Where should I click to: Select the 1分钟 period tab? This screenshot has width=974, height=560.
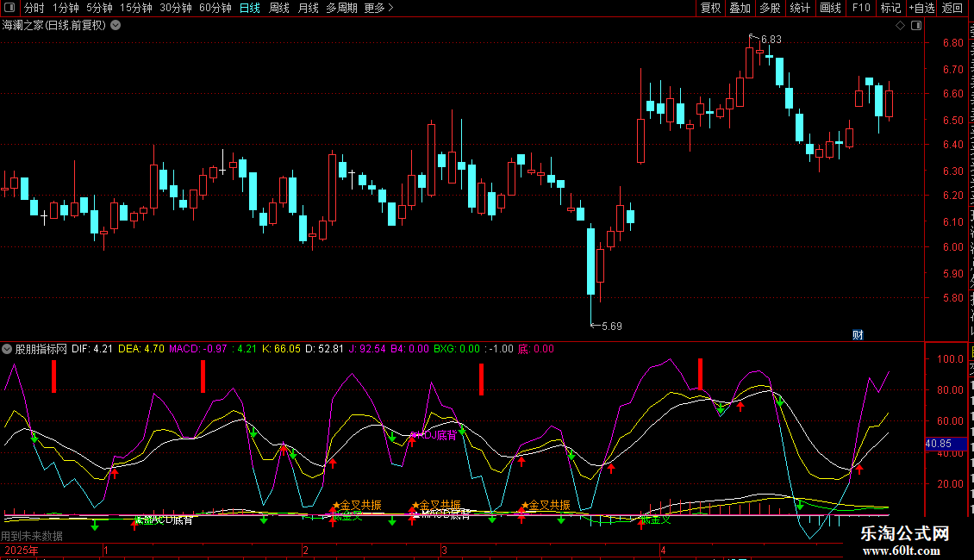(x=66, y=8)
